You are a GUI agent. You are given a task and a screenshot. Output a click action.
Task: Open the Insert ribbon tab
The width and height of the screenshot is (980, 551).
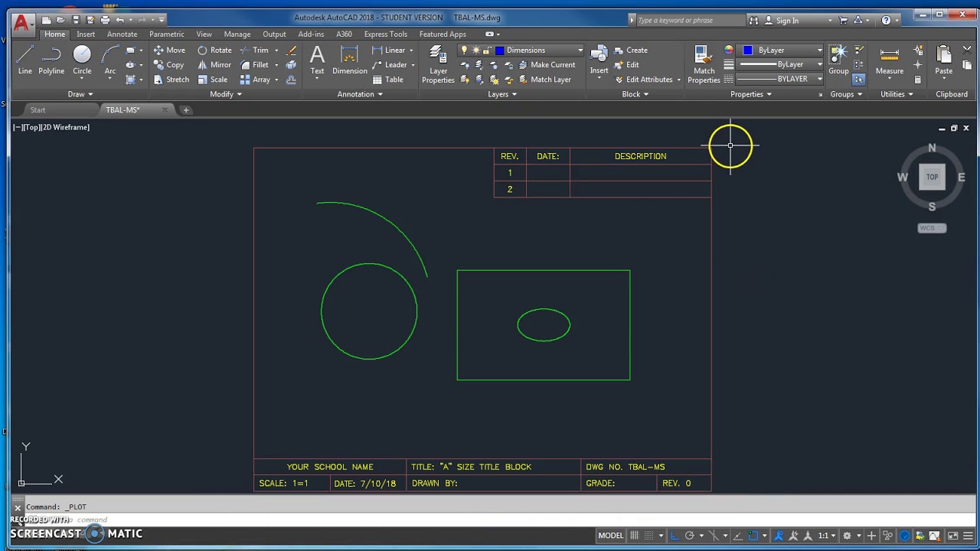pos(86,34)
